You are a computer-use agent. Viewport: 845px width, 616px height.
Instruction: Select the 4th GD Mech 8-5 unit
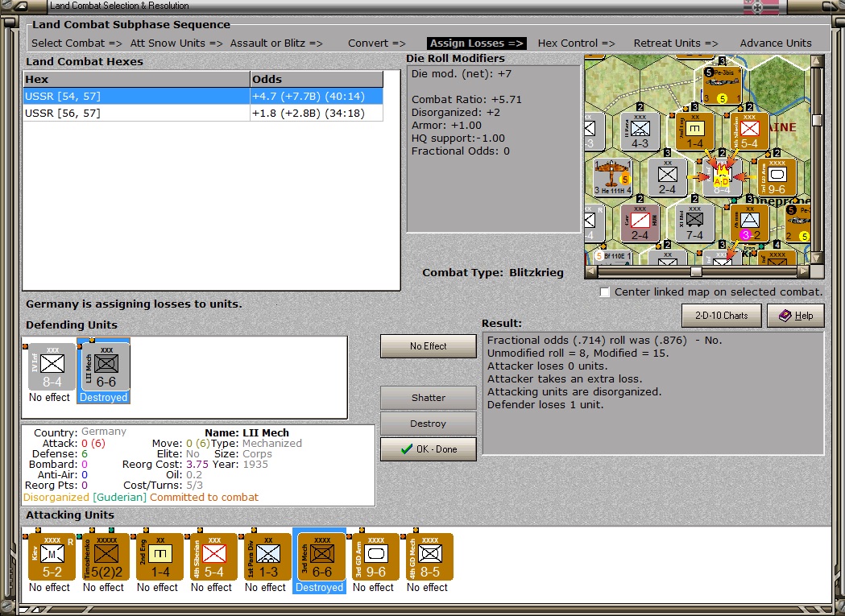(429, 556)
